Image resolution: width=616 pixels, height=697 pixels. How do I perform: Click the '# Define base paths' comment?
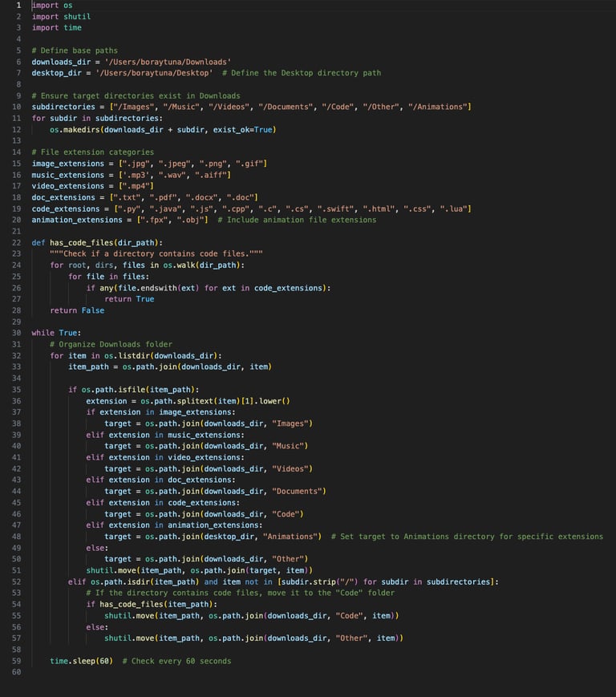click(75, 51)
